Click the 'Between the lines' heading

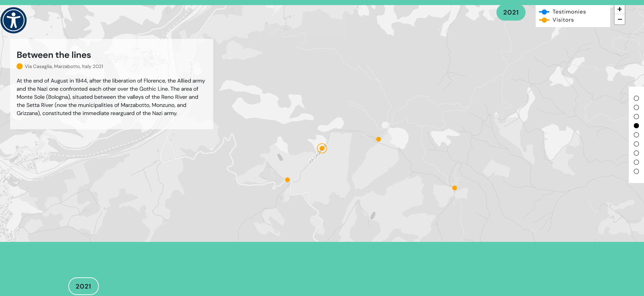point(54,55)
